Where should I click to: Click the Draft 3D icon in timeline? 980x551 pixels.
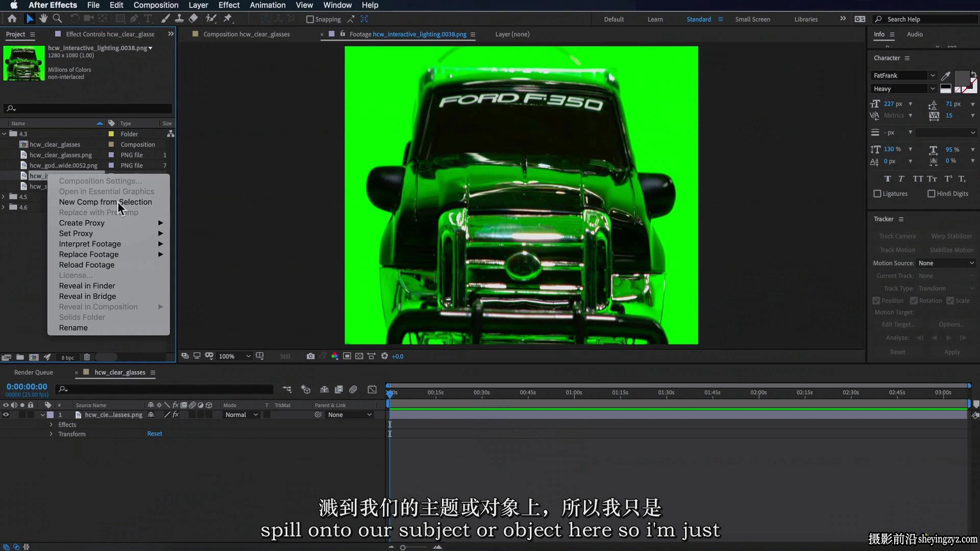click(x=306, y=389)
